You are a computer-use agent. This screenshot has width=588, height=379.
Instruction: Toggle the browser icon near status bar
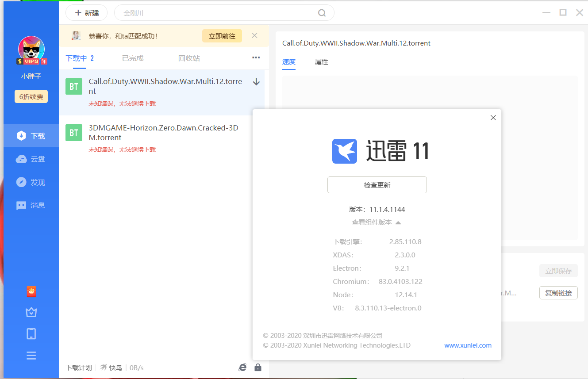242,367
